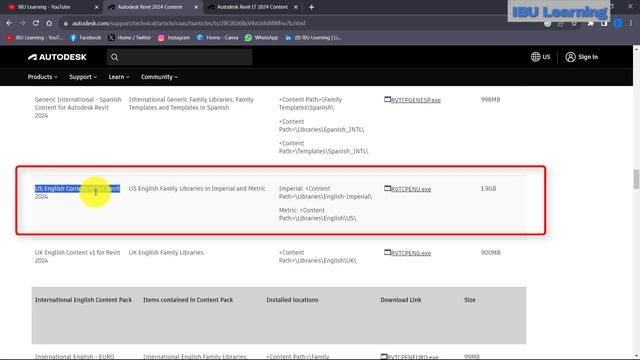This screenshot has height=360, width=640.
Task: Close the Autodesk Revit LT 2024 Content tab
Action: click(x=296, y=7)
